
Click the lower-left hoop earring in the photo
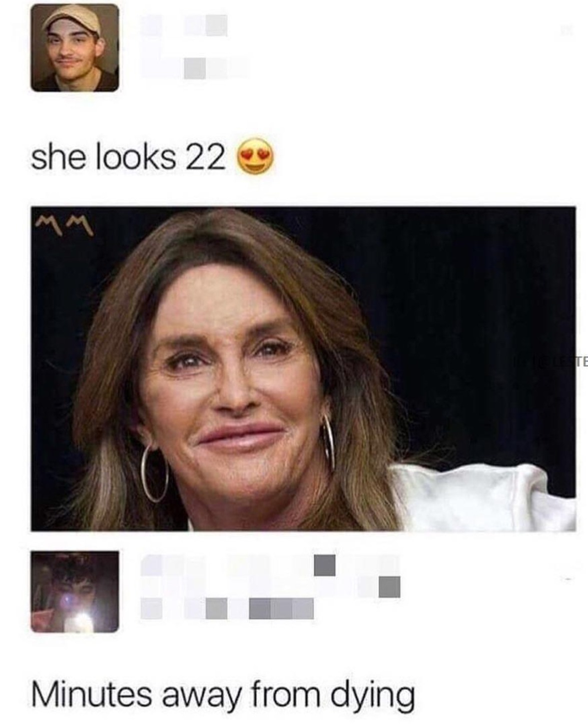pos(154,473)
